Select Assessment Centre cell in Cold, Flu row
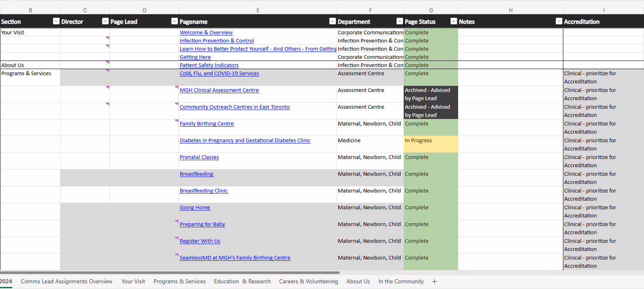Viewport: 644px width, 289px height. pyautogui.click(x=370, y=77)
